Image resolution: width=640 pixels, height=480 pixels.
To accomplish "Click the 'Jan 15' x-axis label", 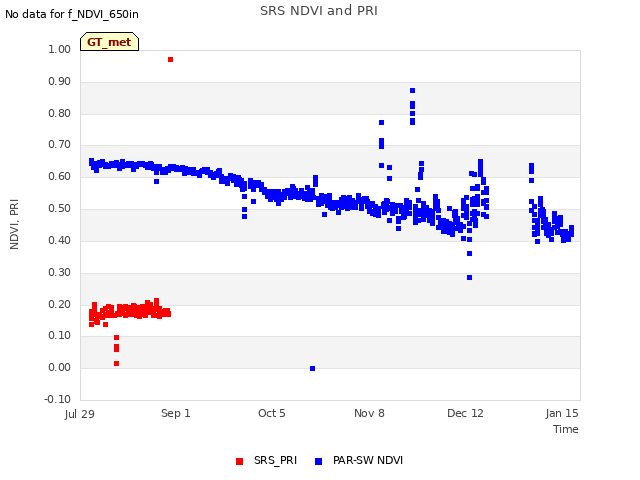I will [562, 413].
